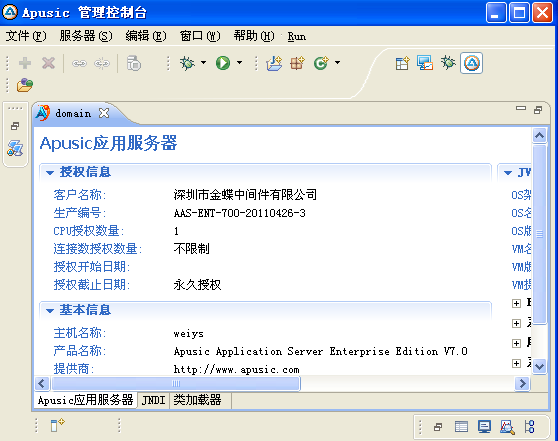
Task: Click the horizontal scrollbar thumb
Action: coord(176,384)
